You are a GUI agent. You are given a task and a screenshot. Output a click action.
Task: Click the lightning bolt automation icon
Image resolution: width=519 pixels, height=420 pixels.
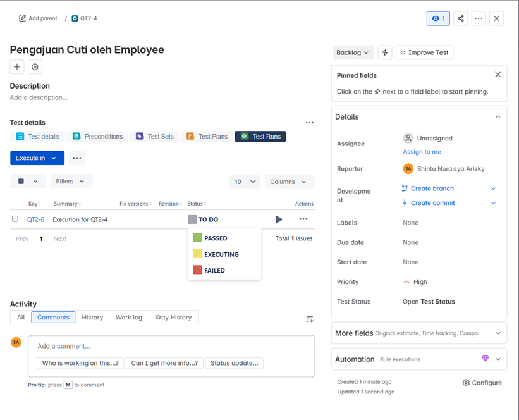(x=384, y=52)
